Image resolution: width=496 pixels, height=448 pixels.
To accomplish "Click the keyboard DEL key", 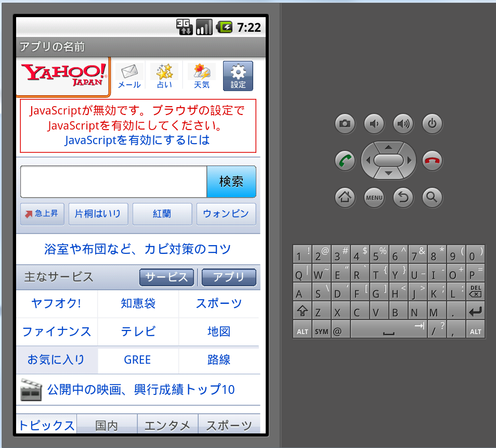I will pos(475,291).
